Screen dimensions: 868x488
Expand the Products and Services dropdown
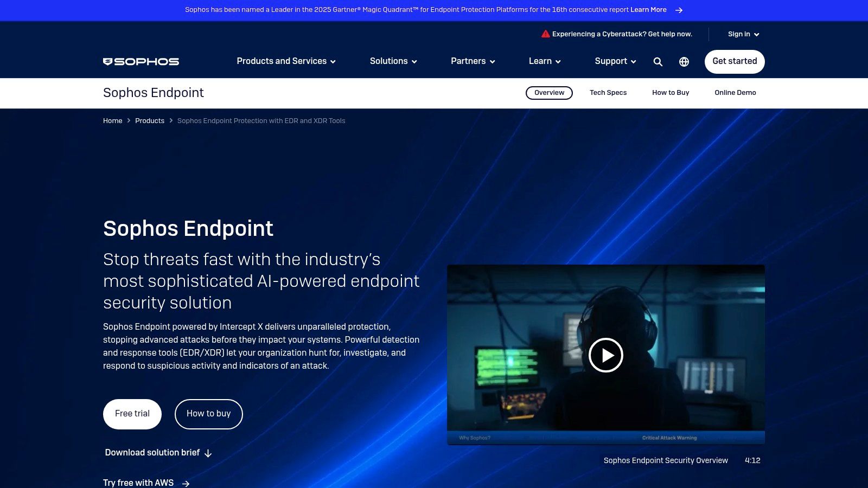click(x=285, y=61)
